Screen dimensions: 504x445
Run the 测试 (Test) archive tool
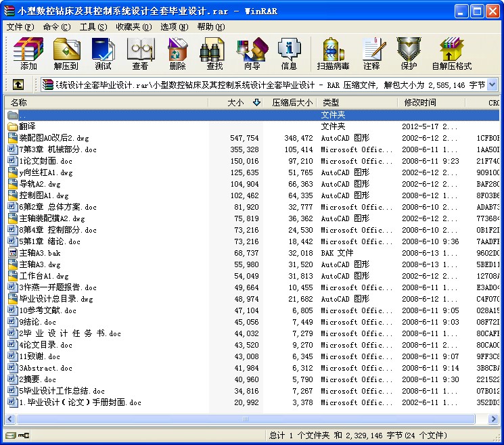click(x=103, y=53)
